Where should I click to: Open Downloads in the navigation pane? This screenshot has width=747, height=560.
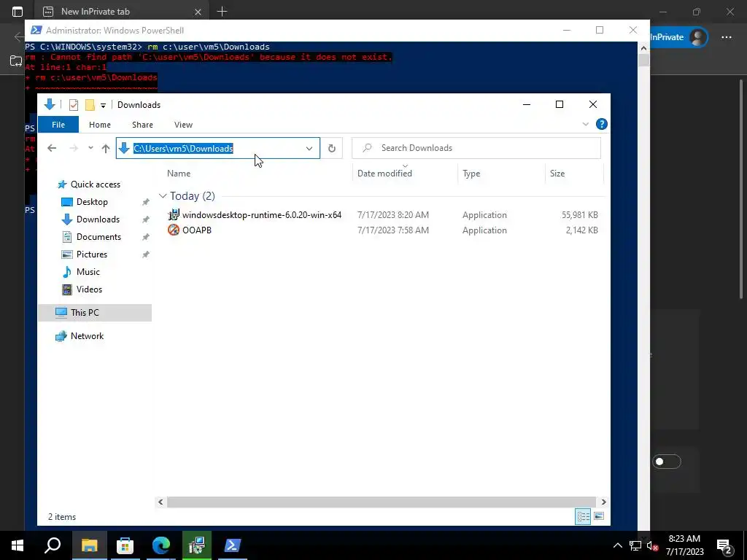click(x=98, y=219)
